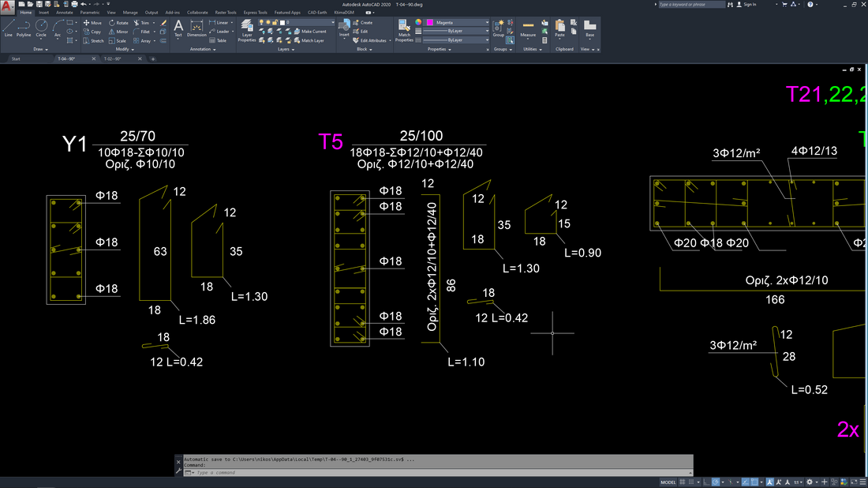The height and width of the screenshot is (488, 868).
Task: Click the MODEL space button
Action: pyautogui.click(x=668, y=482)
